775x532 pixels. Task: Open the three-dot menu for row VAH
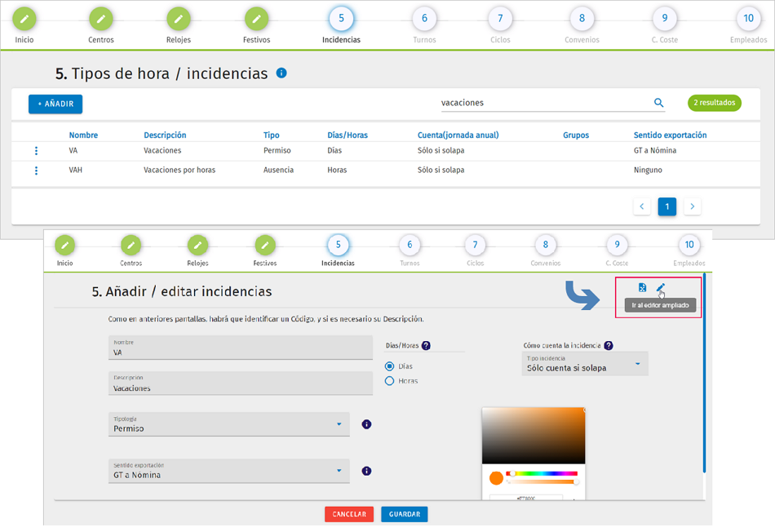[x=36, y=171]
